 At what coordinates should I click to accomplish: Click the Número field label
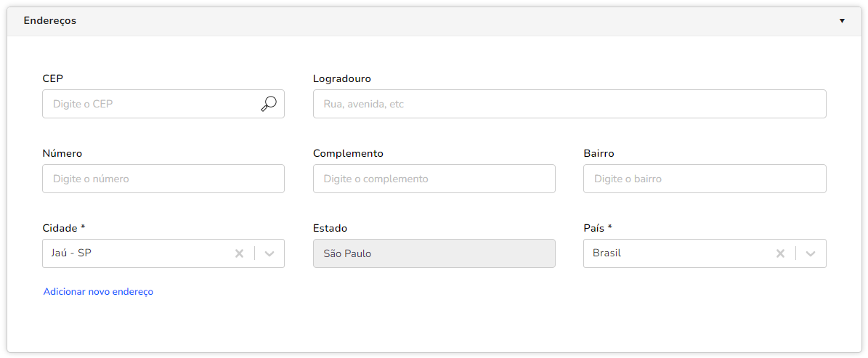click(x=62, y=153)
